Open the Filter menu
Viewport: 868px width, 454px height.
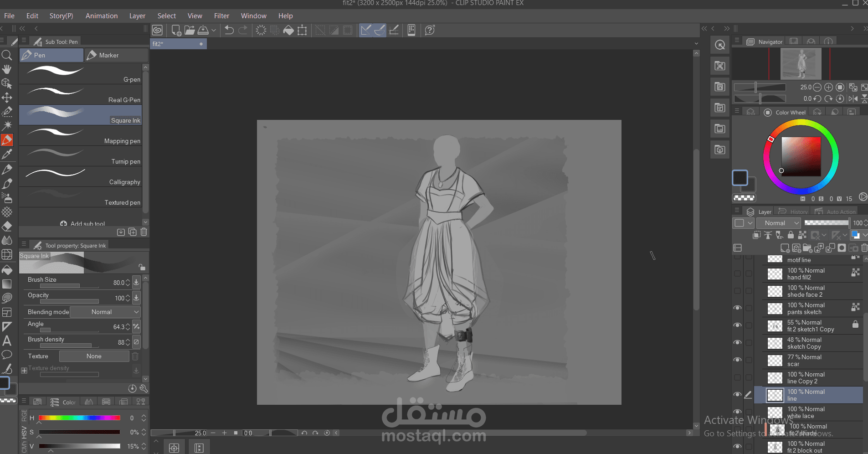(x=221, y=16)
